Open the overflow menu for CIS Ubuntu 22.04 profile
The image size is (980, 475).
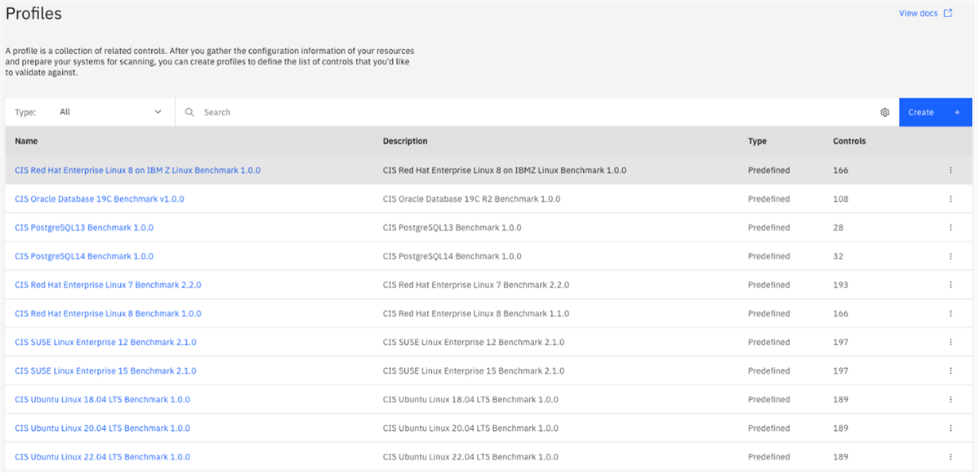pyautogui.click(x=951, y=456)
